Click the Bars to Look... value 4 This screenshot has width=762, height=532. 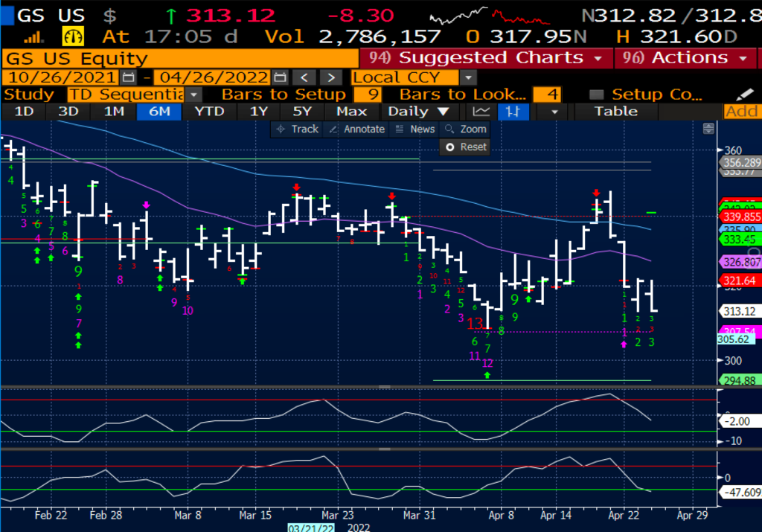(x=547, y=94)
